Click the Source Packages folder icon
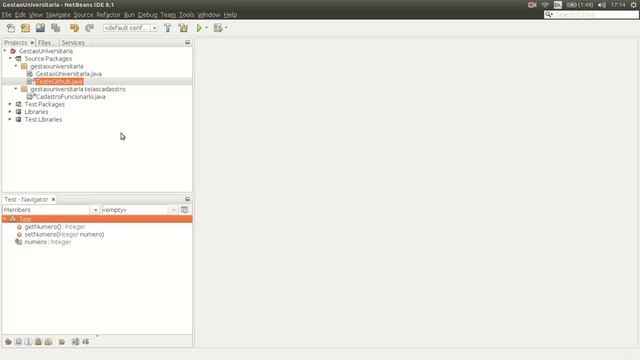This screenshot has width=640, height=360. pyautogui.click(x=18, y=59)
